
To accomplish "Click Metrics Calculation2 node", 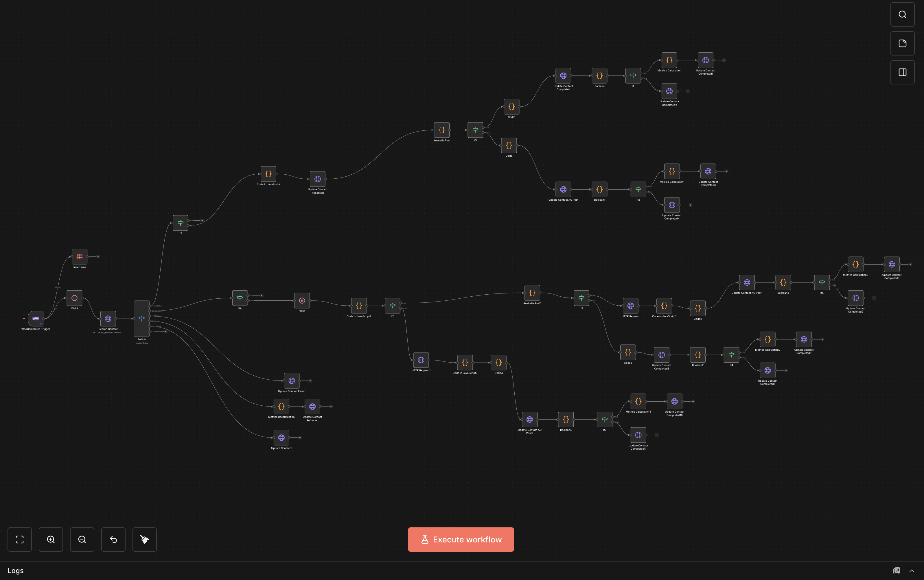I will click(767, 339).
